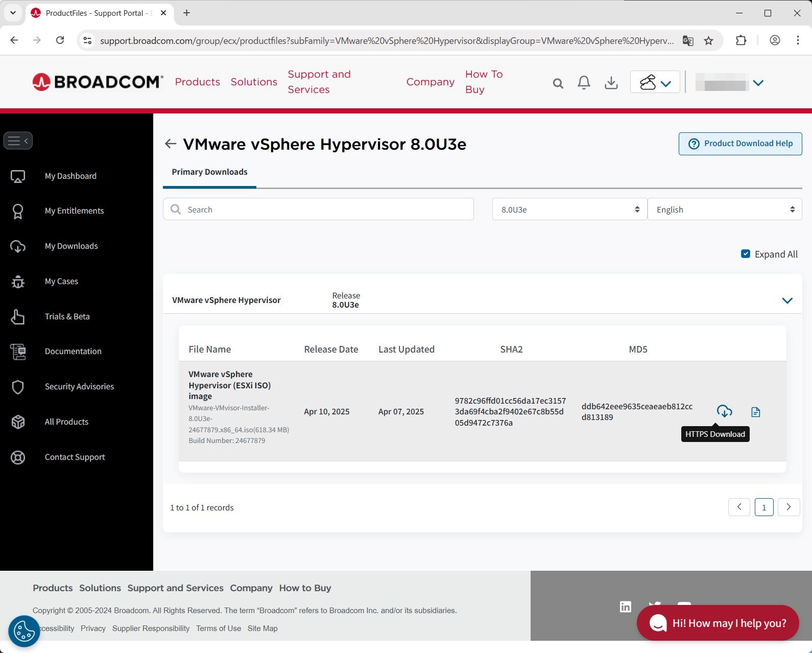Click the browser address bar URL

[387, 41]
